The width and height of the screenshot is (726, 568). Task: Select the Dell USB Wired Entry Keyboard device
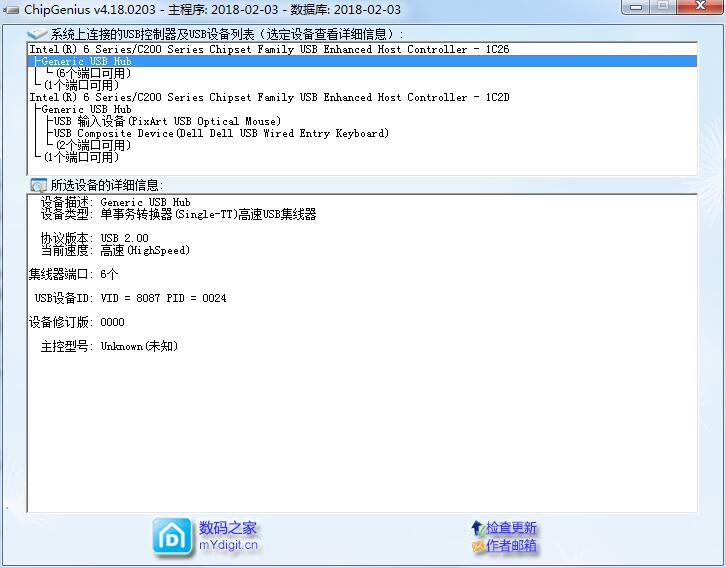click(x=221, y=133)
